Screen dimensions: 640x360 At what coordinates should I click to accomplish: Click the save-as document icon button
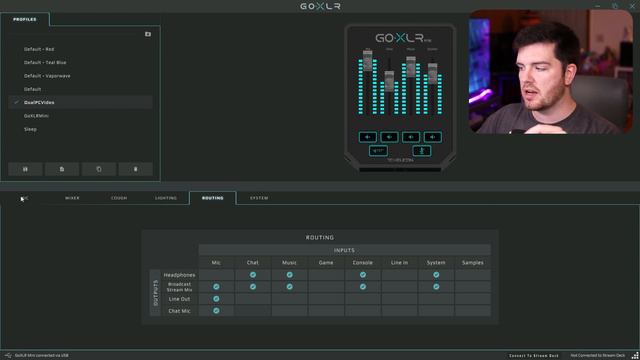pos(62,169)
